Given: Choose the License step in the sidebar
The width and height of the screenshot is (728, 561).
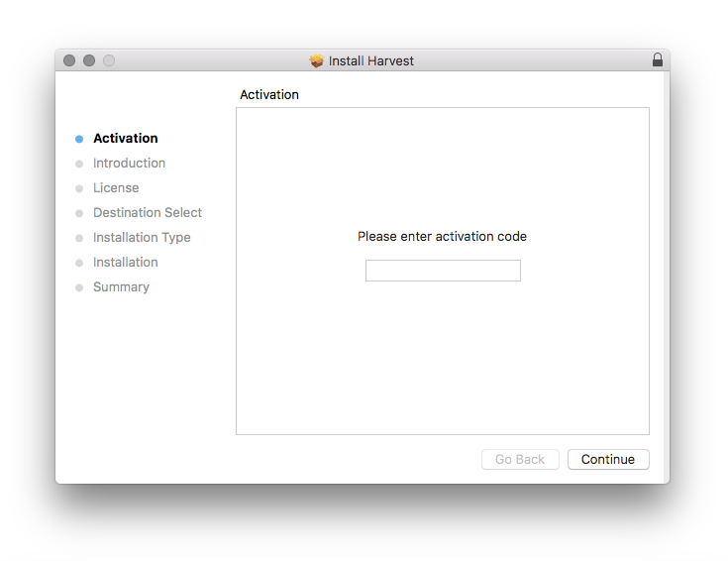Looking at the screenshot, I should 116,188.
